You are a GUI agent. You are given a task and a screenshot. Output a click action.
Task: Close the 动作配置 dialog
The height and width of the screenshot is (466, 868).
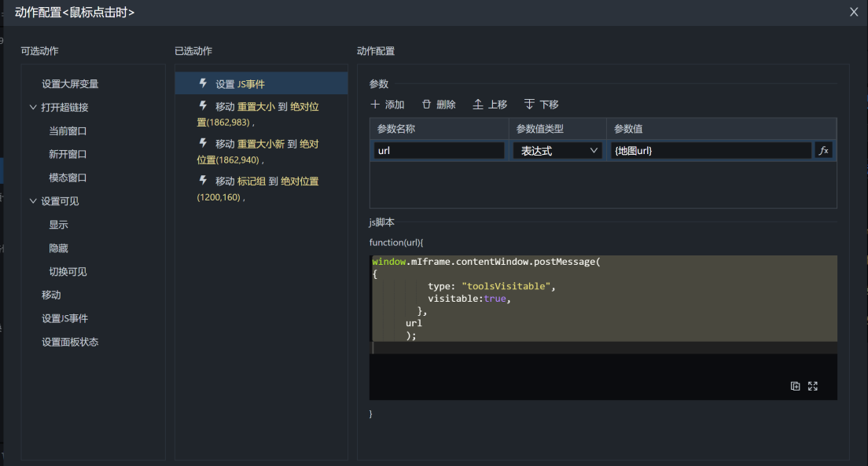[x=854, y=12]
